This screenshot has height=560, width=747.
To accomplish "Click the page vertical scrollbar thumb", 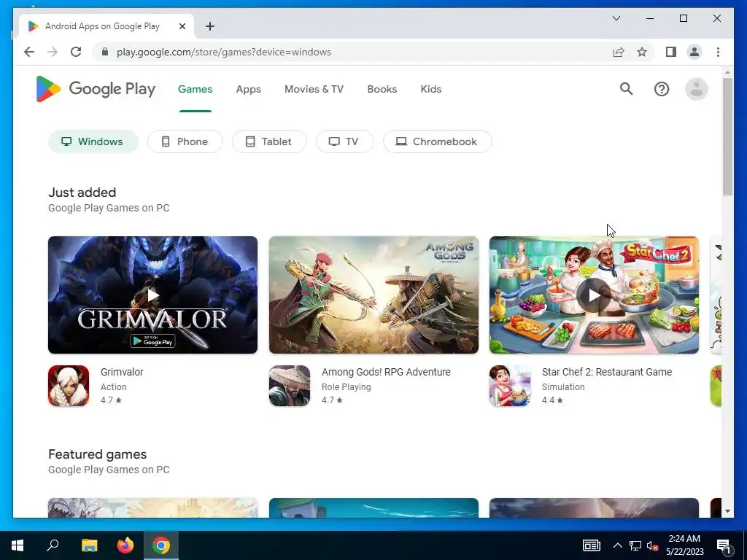I will pyautogui.click(x=727, y=136).
